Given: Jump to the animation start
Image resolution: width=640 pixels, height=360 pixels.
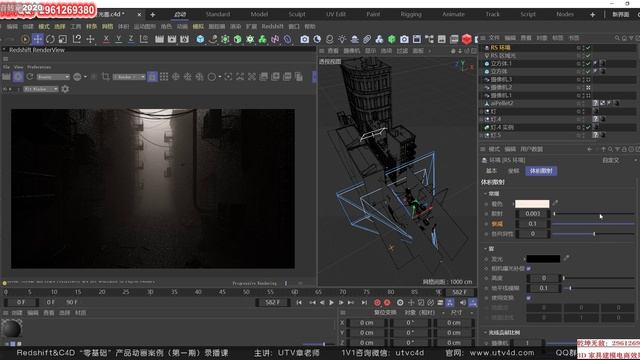Looking at the screenshot, I should pos(299,302).
